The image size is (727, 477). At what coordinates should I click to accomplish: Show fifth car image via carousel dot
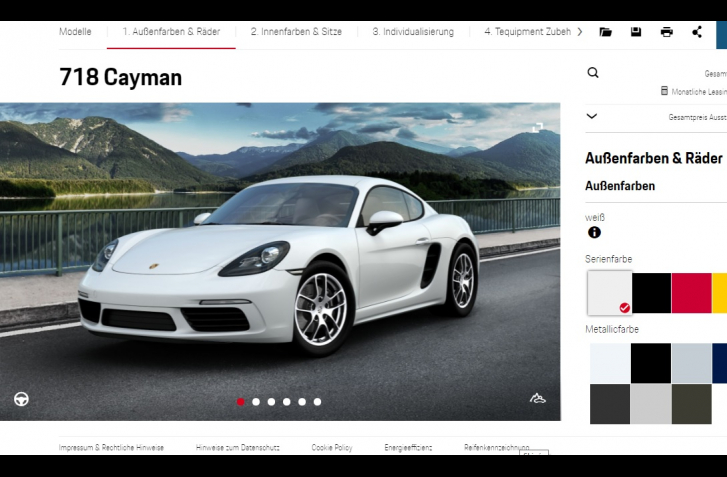302,402
